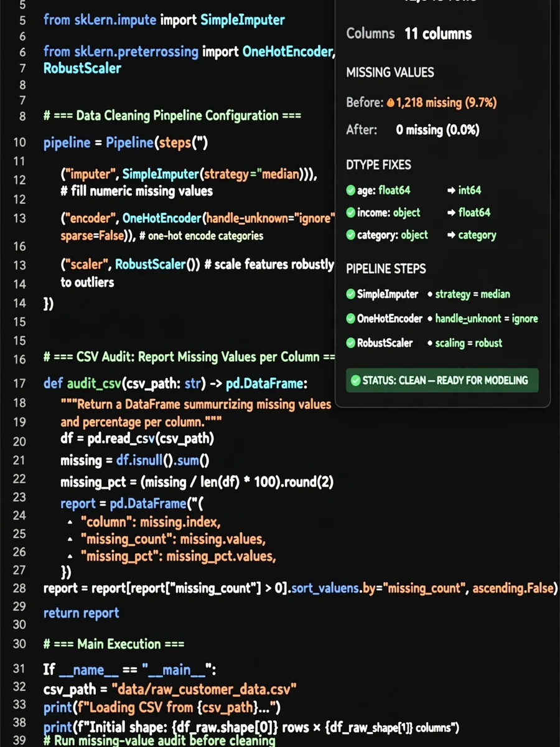Click the arrow icon before the category target type
This screenshot has width=560, height=747.
[x=451, y=235]
